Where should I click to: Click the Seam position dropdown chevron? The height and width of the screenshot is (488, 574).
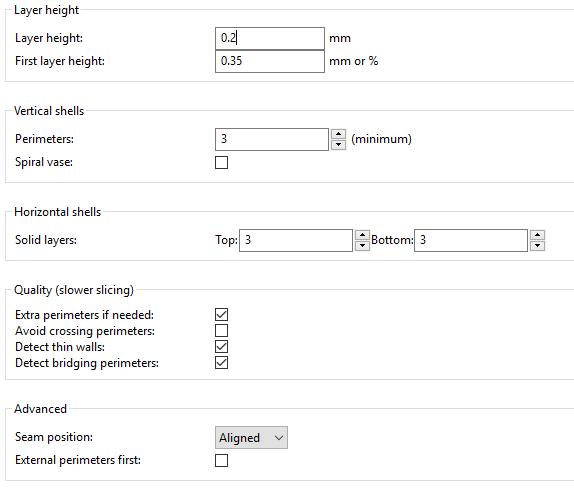click(x=279, y=438)
